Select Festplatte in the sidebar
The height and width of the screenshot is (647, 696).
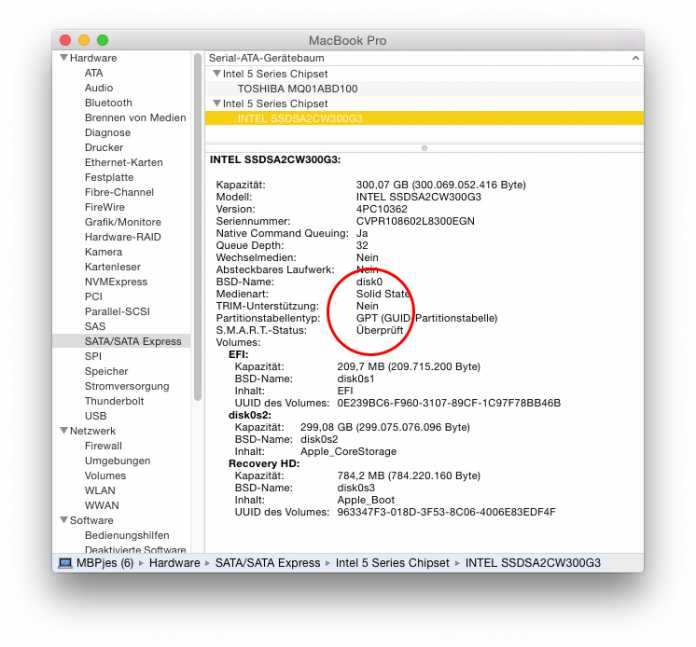(109, 177)
